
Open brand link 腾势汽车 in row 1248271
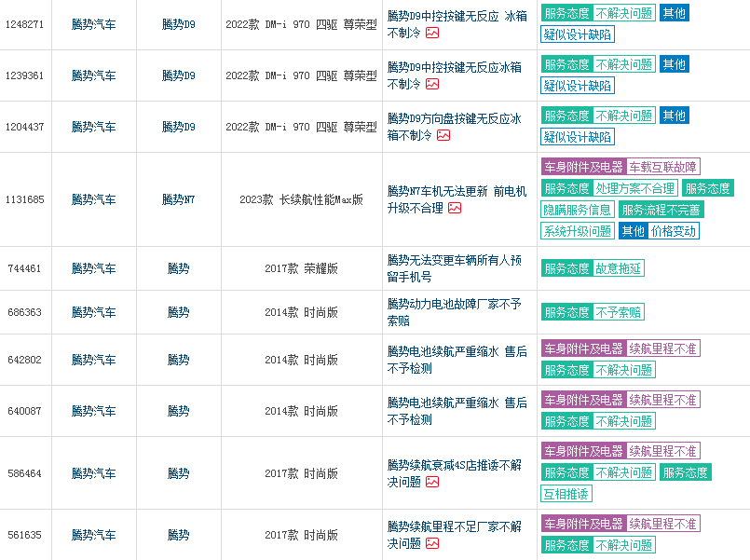point(94,24)
